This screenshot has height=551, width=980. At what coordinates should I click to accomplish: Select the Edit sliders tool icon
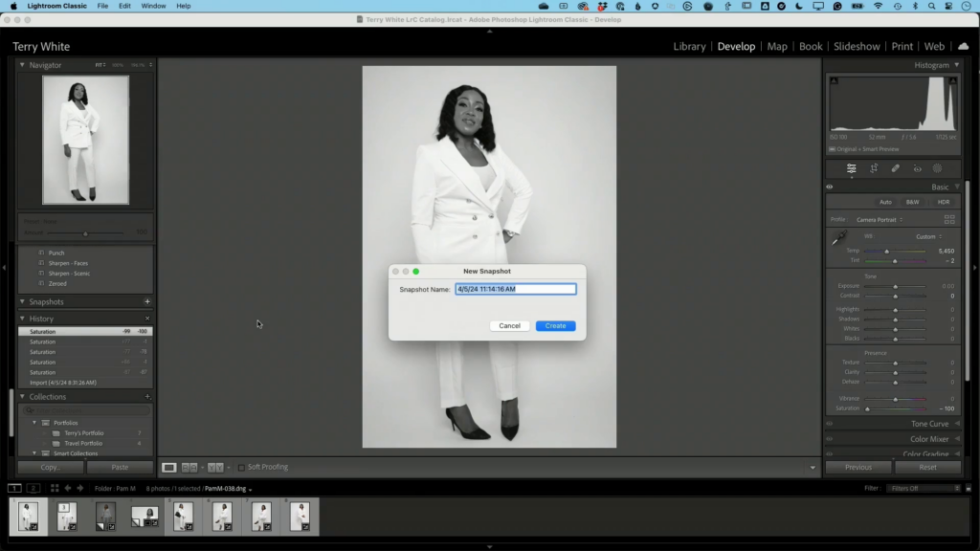pos(851,168)
